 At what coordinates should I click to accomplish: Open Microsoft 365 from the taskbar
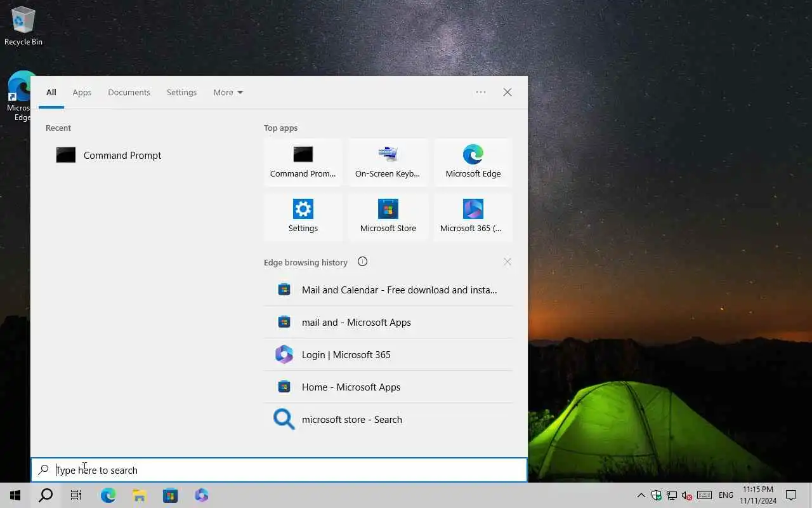pyautogui.click(x=202, y=495)
